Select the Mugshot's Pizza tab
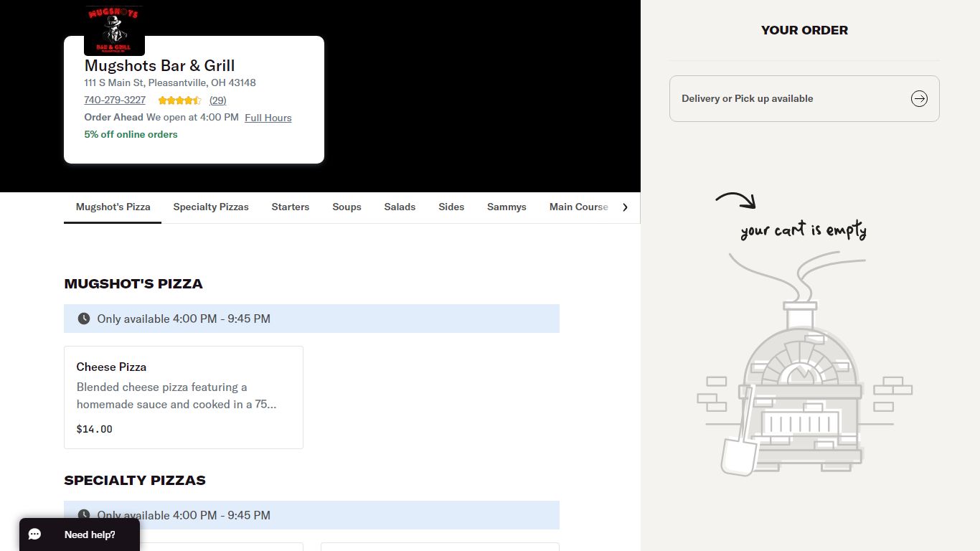The width and height of the screenshot is (980, 551). [113, 207]
